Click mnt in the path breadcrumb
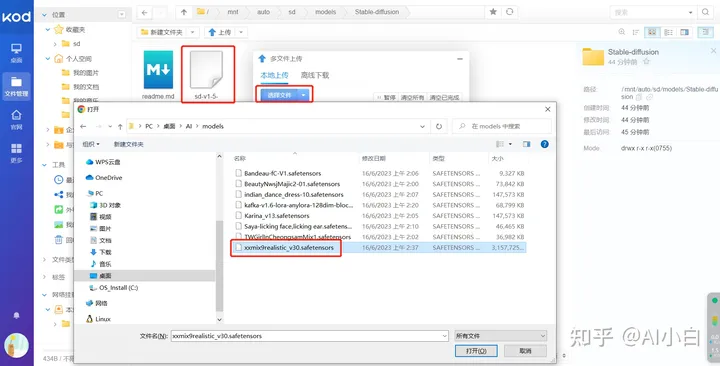The image size is (720, 366). 233,12
